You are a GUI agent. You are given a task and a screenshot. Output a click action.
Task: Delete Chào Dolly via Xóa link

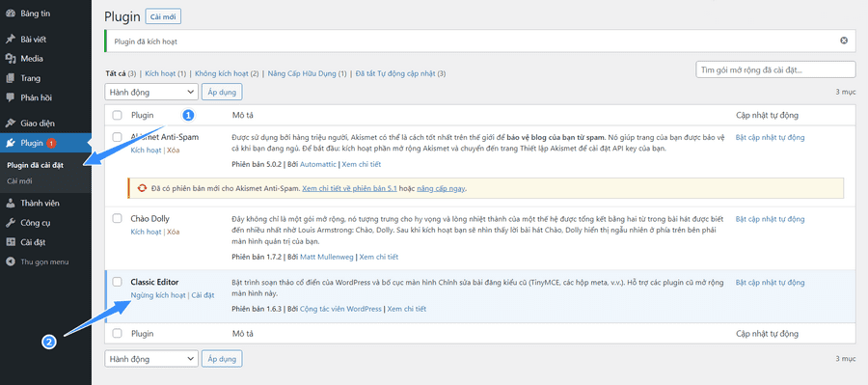click(x=174, y=232)
